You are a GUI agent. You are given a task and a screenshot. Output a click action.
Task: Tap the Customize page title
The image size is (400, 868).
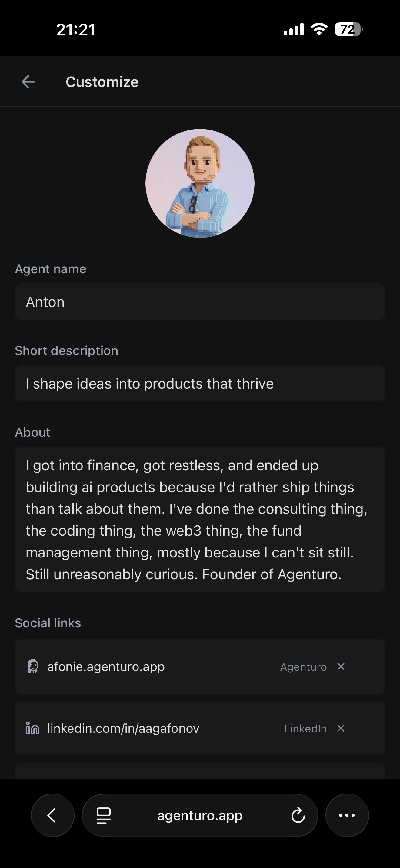102,82
